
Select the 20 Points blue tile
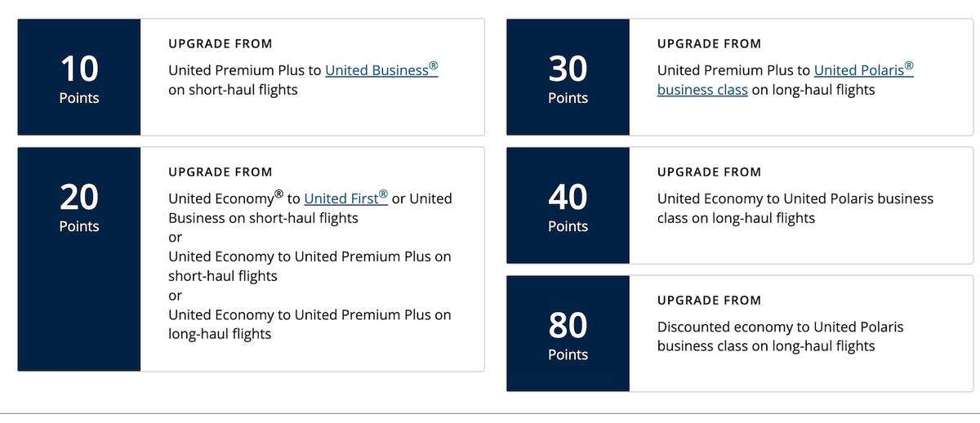(x=79, y=259)
